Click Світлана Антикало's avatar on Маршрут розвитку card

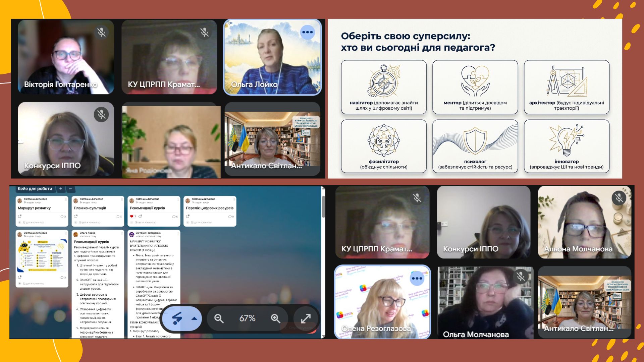coord(20,200)
